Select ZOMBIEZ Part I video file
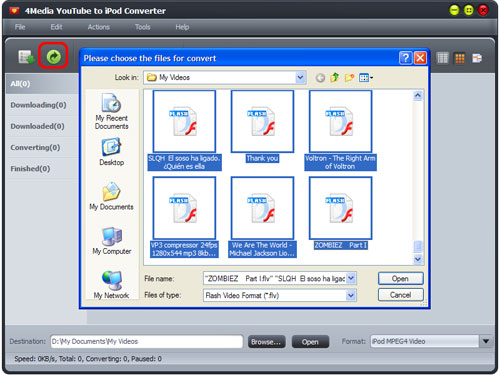The height and width of the screenshot is (375, 500). 340,213
